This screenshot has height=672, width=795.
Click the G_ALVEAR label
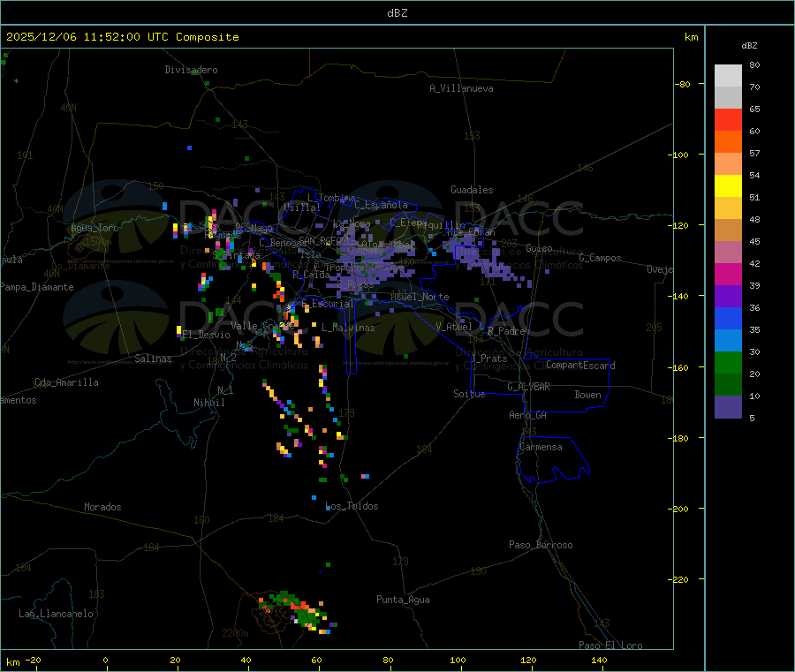529,387
